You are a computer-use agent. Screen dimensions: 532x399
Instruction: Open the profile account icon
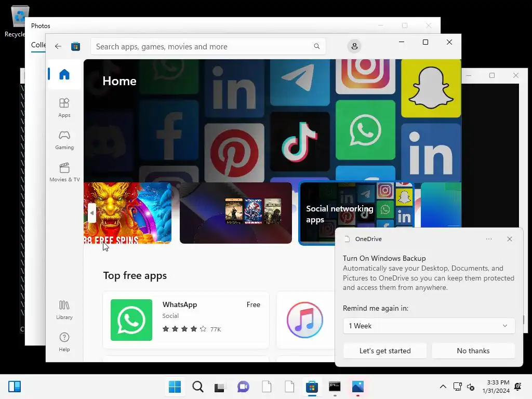tap(354, 46)
